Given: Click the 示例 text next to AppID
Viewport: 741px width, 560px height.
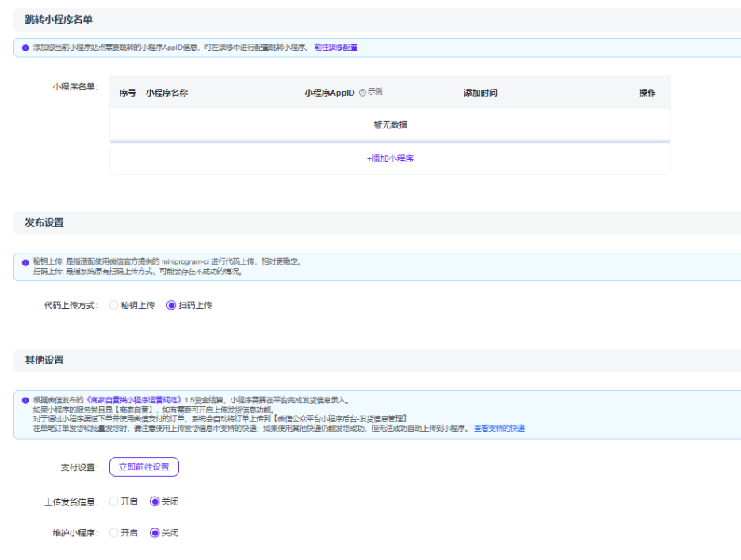Looking at the screenshot, I should 375,93.
